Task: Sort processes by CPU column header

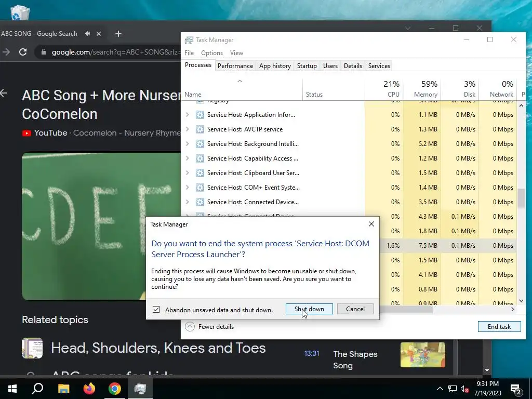Action: click(x=384, y=89)
